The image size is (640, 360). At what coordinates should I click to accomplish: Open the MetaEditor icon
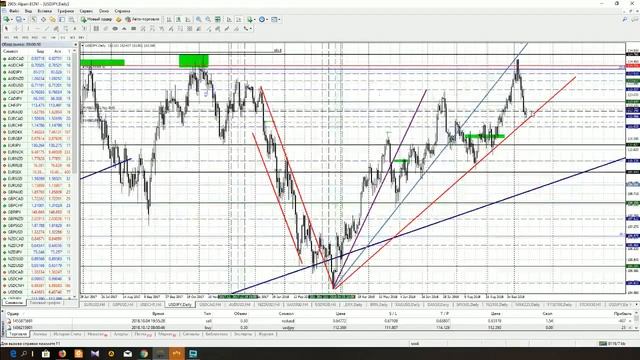pyautogui.click(x=118, y=19)
